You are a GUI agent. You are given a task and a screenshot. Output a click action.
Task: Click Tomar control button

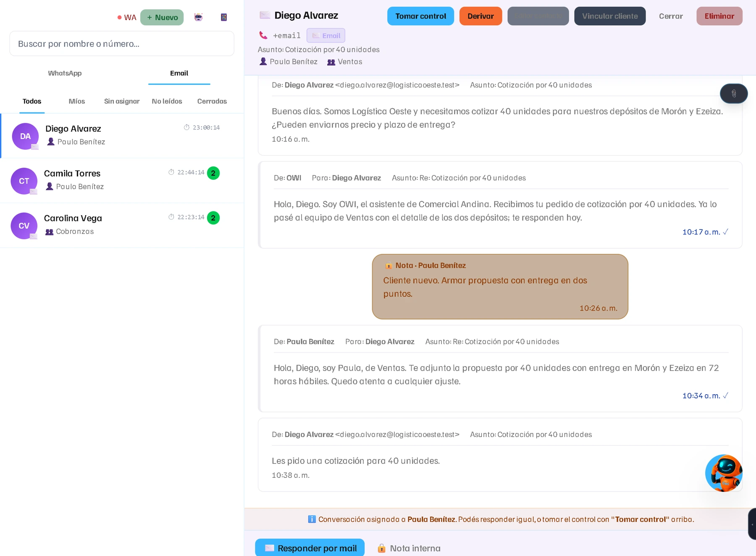(420, 16)
